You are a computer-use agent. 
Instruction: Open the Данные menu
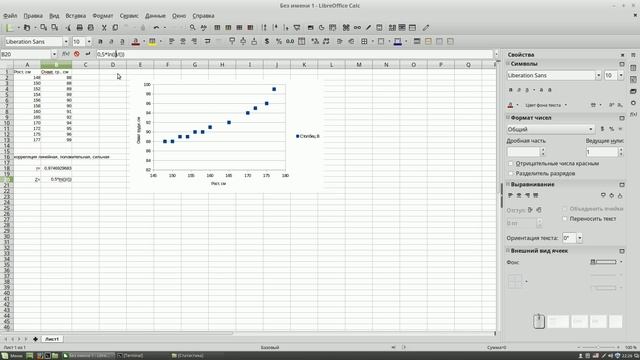click(x=155, y=16)
